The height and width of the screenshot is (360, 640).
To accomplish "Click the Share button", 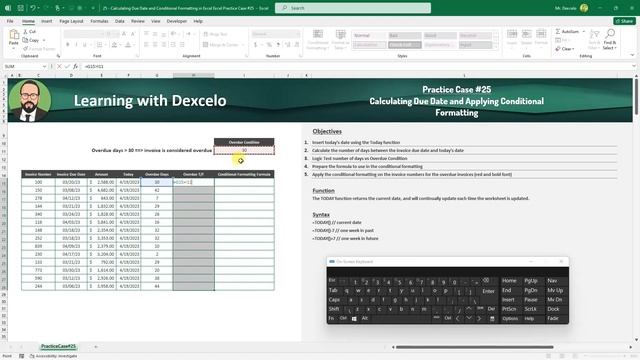I will tap(624, 21).
